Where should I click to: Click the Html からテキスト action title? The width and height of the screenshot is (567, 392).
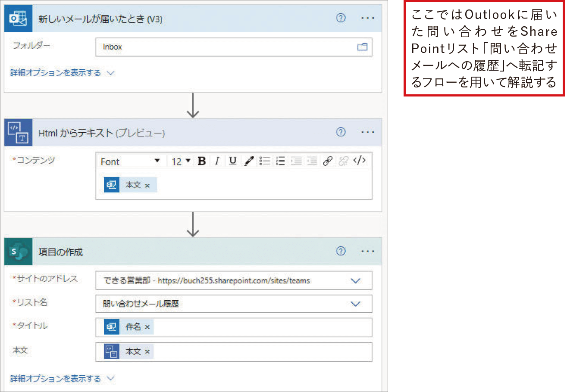[x=102, y=133]
